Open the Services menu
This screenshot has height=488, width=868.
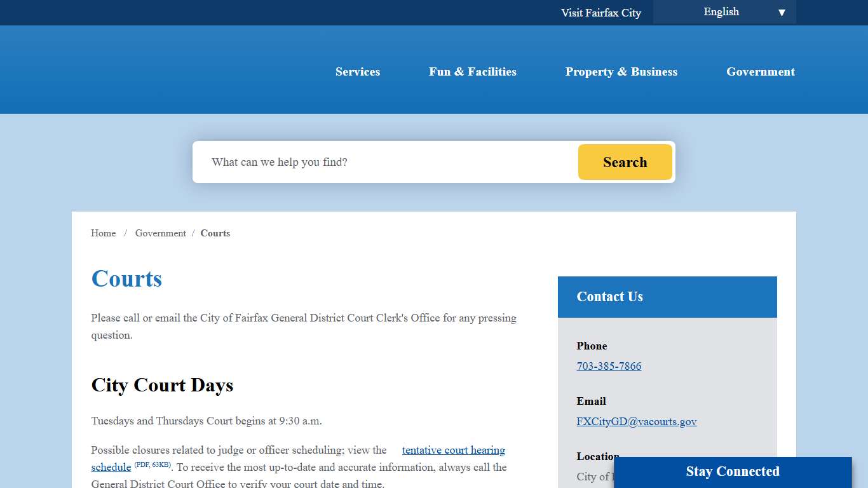[x=358, y=72]
